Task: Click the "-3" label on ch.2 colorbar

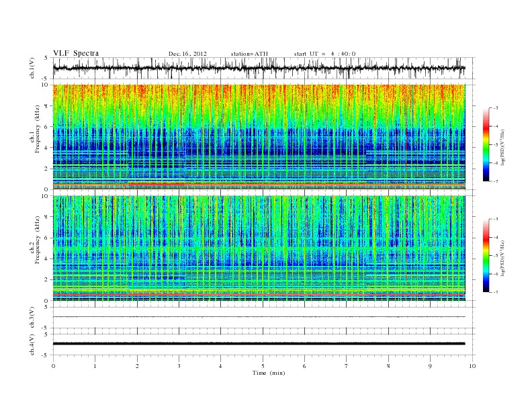Action: [495, 219]
